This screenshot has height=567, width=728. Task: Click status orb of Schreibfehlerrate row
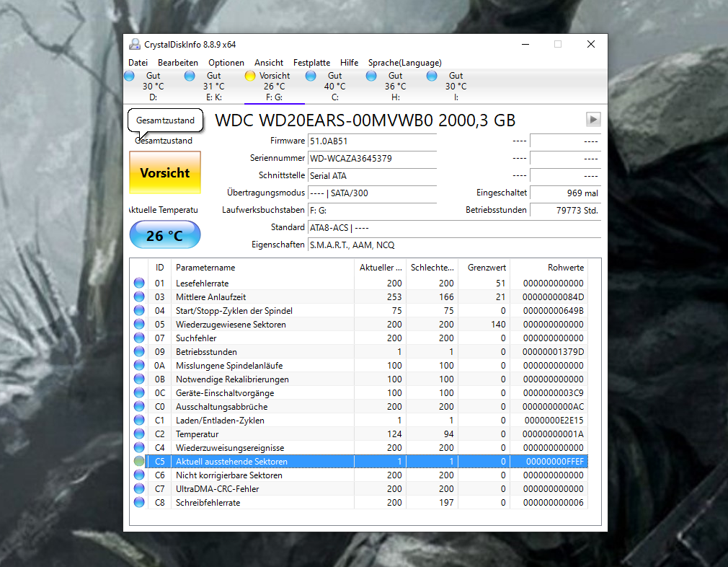tap(139, 502)
